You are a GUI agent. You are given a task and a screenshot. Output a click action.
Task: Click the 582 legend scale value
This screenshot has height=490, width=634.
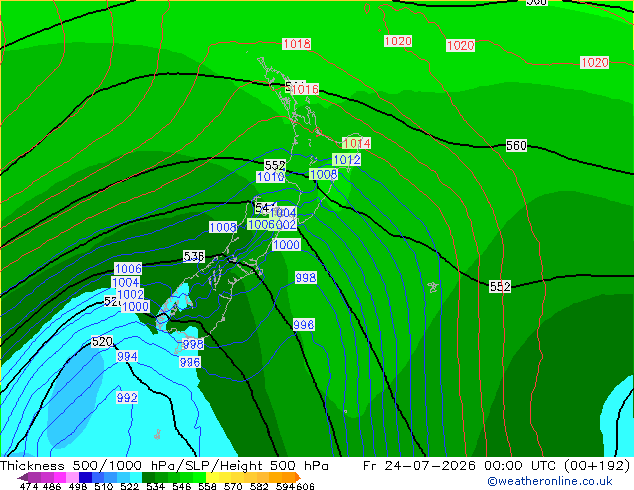click(x=259, y=486)
